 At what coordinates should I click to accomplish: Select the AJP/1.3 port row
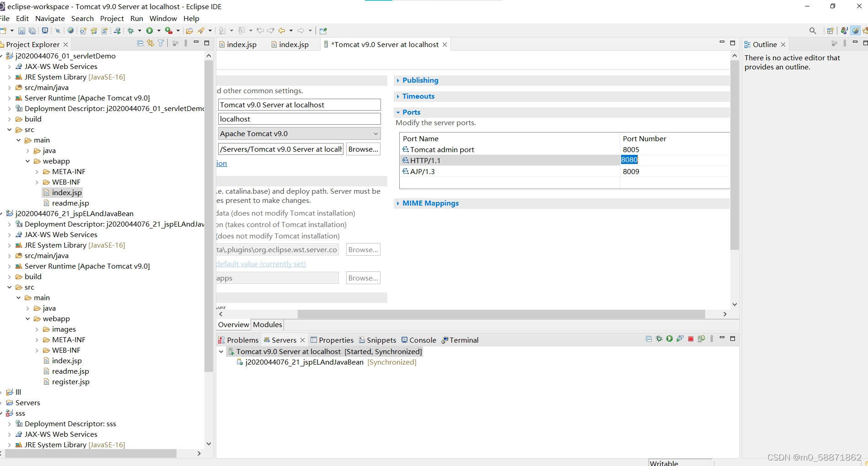pos(565,172)
